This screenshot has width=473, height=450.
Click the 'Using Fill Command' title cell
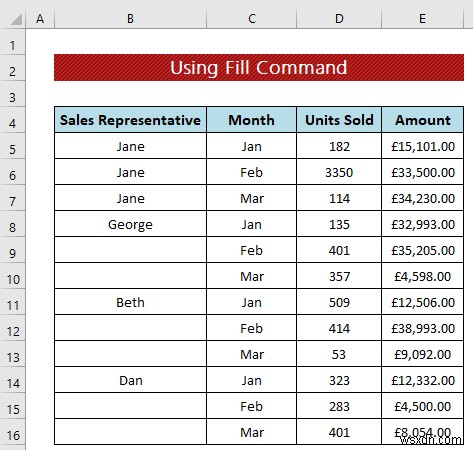tap(259, 68)
